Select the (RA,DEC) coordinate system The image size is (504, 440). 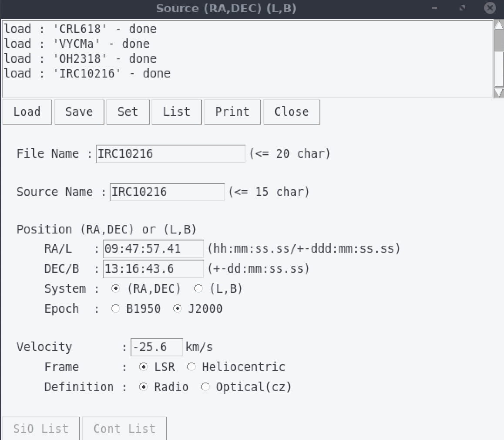[x=116, y=289]
